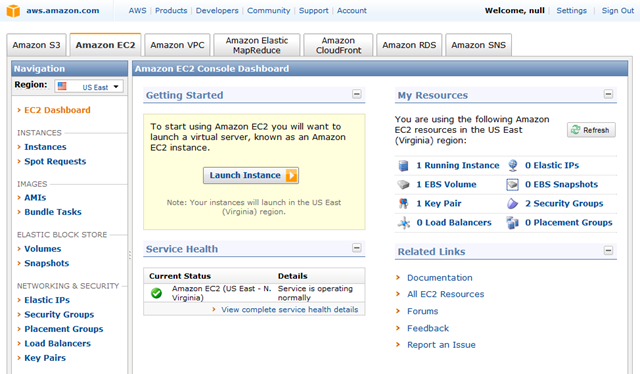Click the aws.amazon.com site title
The image size is (640, 374).
point(62,11)
